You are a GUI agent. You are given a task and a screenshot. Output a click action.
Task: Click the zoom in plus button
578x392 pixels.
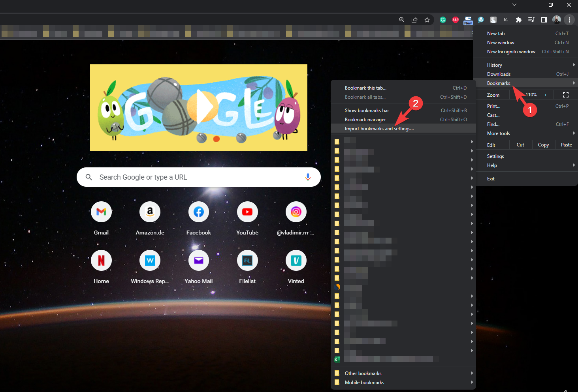(x=546, y=95)
